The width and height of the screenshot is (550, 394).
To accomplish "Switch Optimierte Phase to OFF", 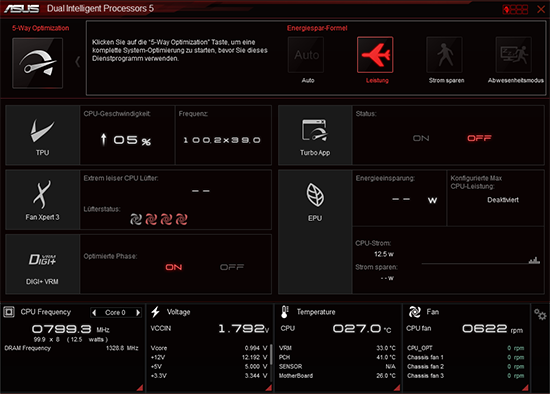I will [232, 267].
